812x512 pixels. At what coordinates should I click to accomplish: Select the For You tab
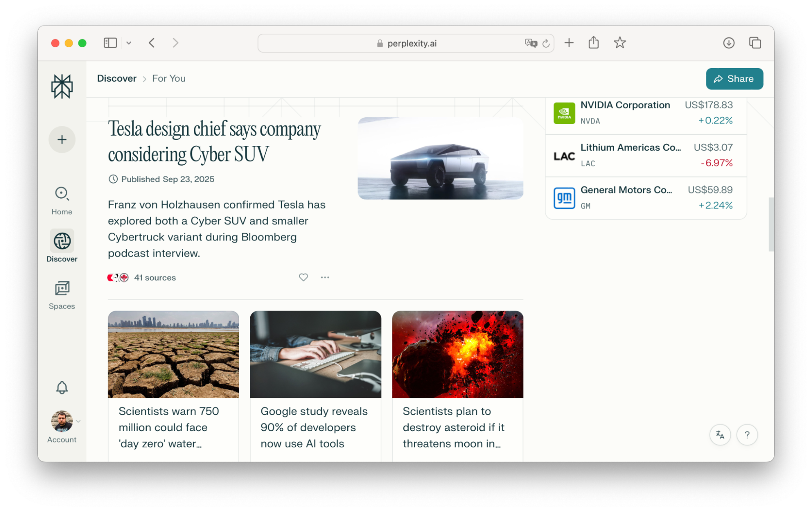[x=169, y=78]
